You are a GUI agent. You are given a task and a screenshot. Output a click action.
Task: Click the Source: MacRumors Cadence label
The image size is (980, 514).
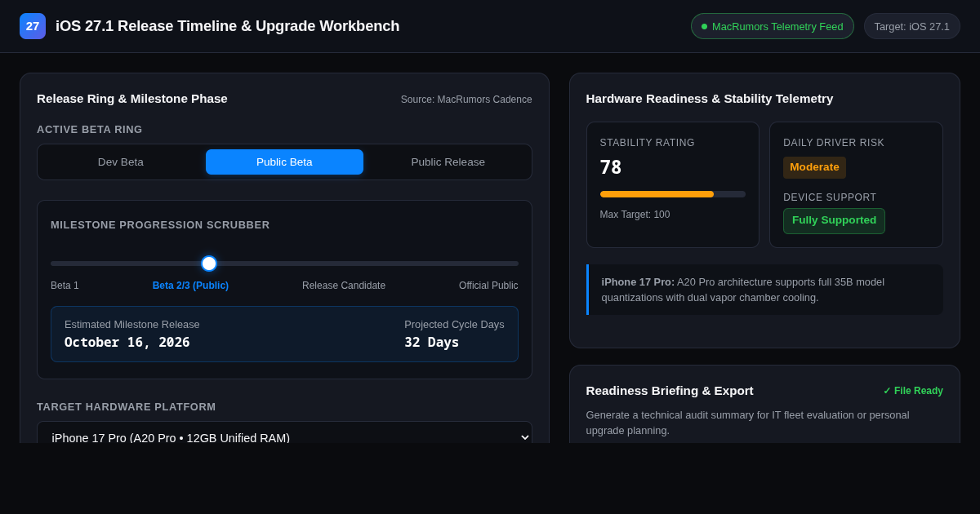[x=466, y=100]
